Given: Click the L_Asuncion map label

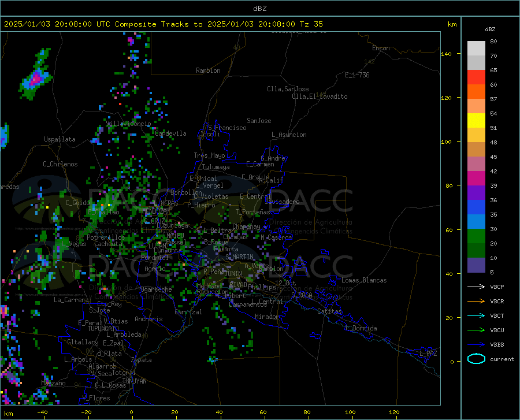Looking at the screenshot, I should tap(289, 135).
